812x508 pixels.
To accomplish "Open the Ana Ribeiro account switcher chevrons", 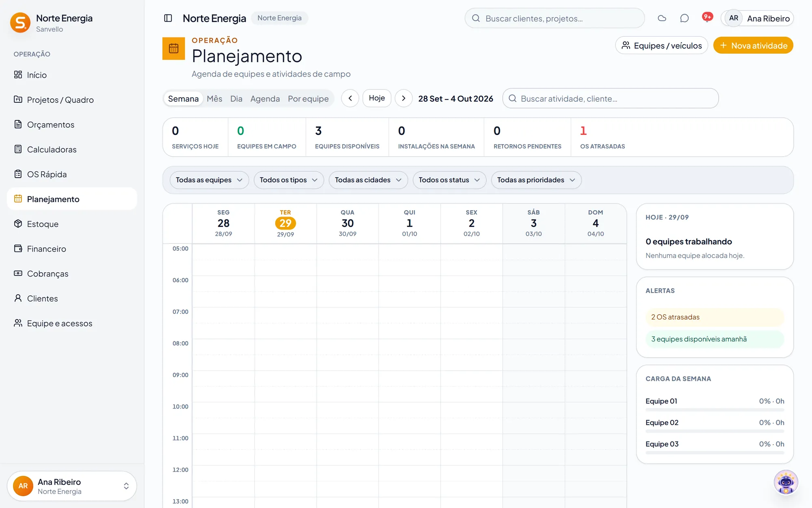I will (126, 486).
